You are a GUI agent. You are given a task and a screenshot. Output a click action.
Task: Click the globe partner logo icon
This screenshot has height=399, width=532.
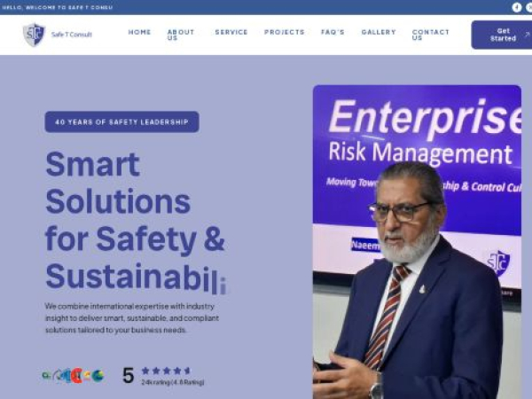tap(98, 376)
